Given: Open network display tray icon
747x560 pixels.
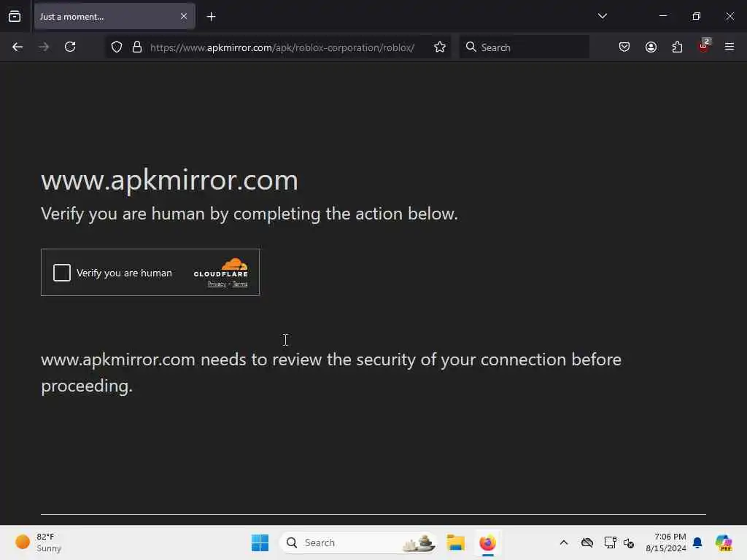Looking at the screenshot, I should pyautogui.click(x=610, y=542).
